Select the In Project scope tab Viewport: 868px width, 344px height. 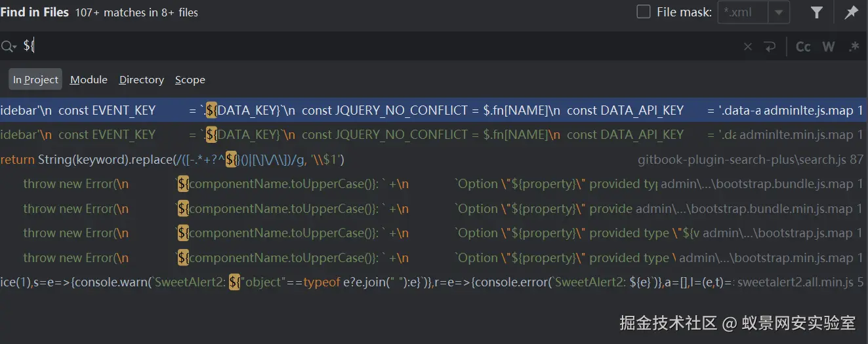point(35,79)
